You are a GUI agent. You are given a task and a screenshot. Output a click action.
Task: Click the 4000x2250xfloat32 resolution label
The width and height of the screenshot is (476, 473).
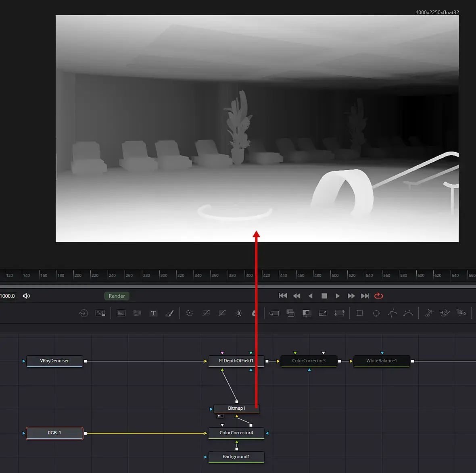coord(437,13)
